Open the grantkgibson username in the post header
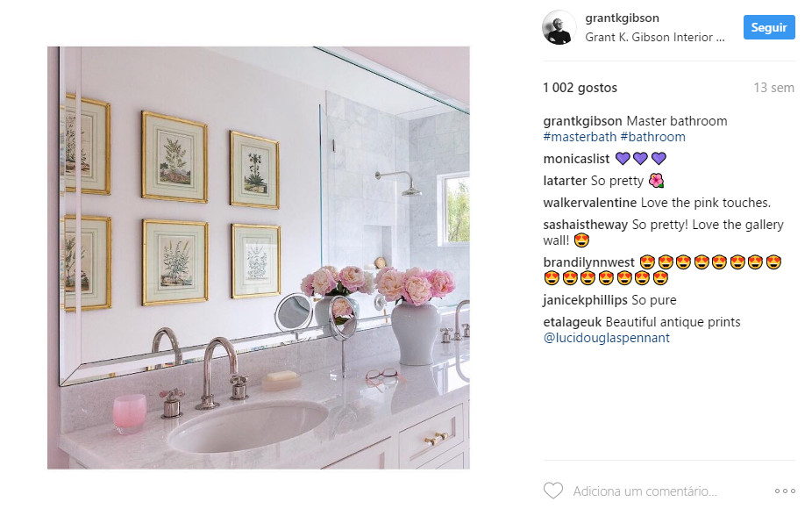Viewport: 812px width, 516px height. click(622, 18)
